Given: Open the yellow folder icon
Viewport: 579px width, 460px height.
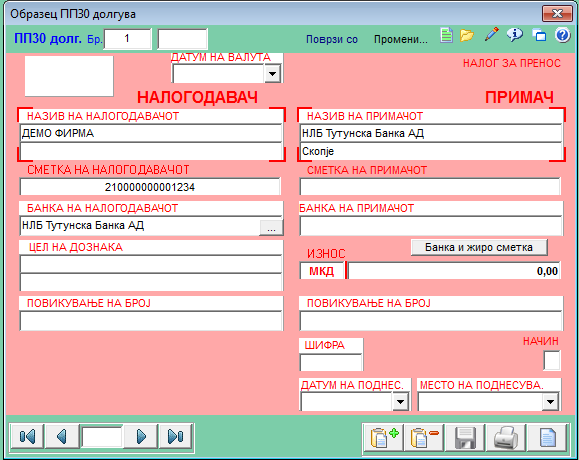Looking at the screenshot, I should click(x=467, y=36).
